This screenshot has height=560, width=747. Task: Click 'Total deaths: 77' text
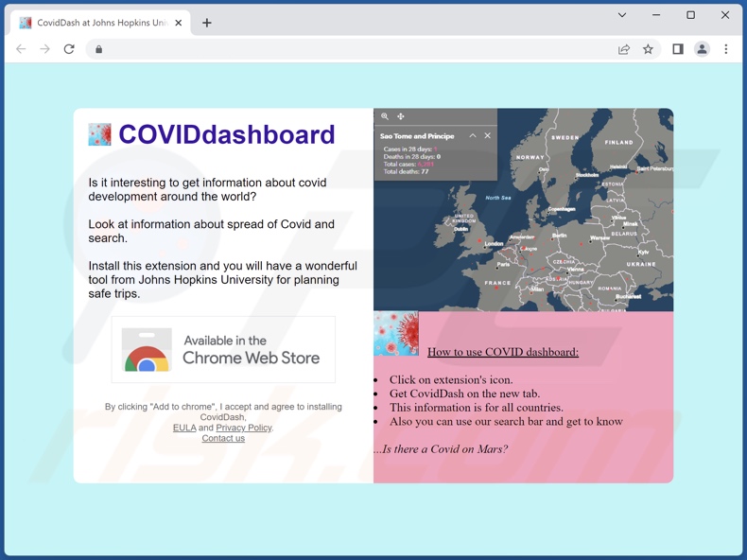click(x=406, y=171)
